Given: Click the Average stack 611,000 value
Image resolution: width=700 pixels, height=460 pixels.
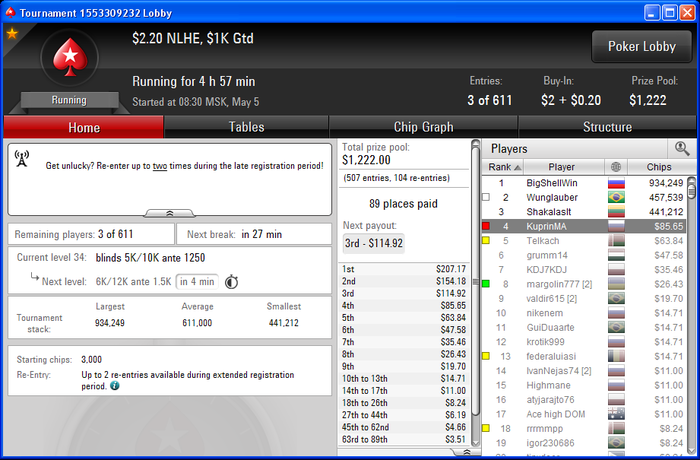Looking at the screenshot, I should pyautogui.click(x=197, y=322).
